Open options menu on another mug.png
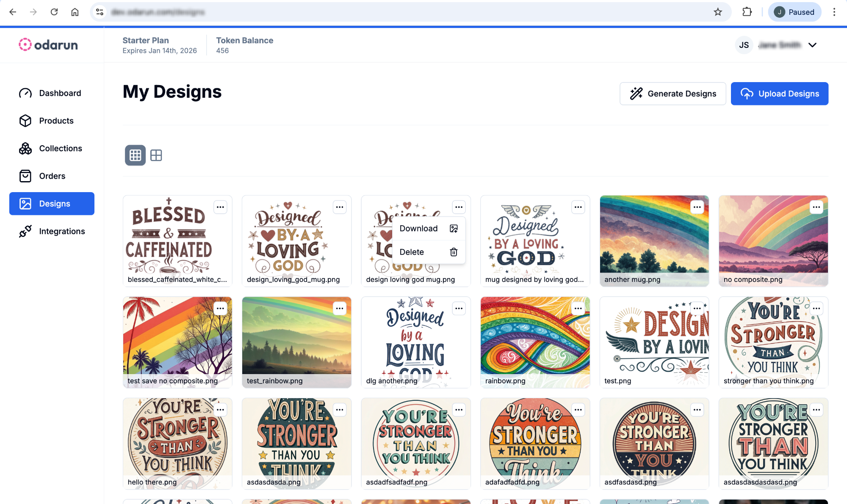847x504 pixels. click(x=697, y=207)
